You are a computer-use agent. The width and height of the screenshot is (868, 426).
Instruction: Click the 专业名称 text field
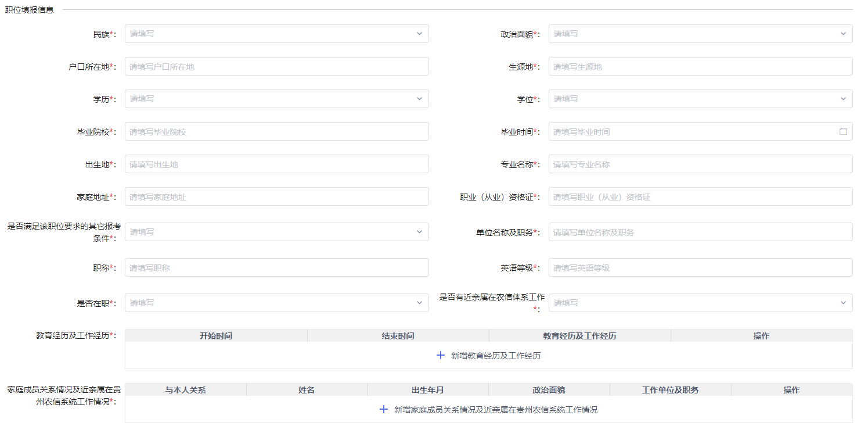tap(700, 164)
